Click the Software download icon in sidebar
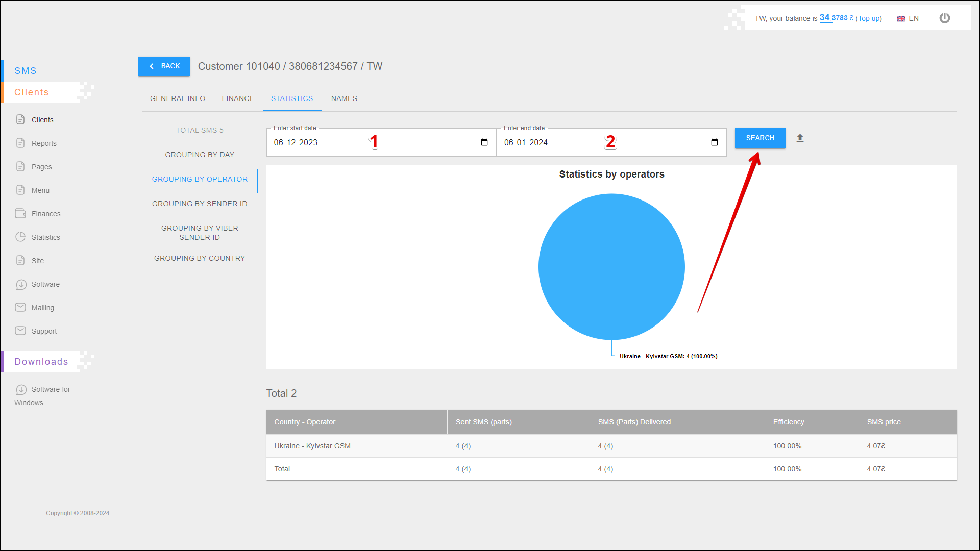This screenshot has width=980, height=551. [x=20, y=284]
